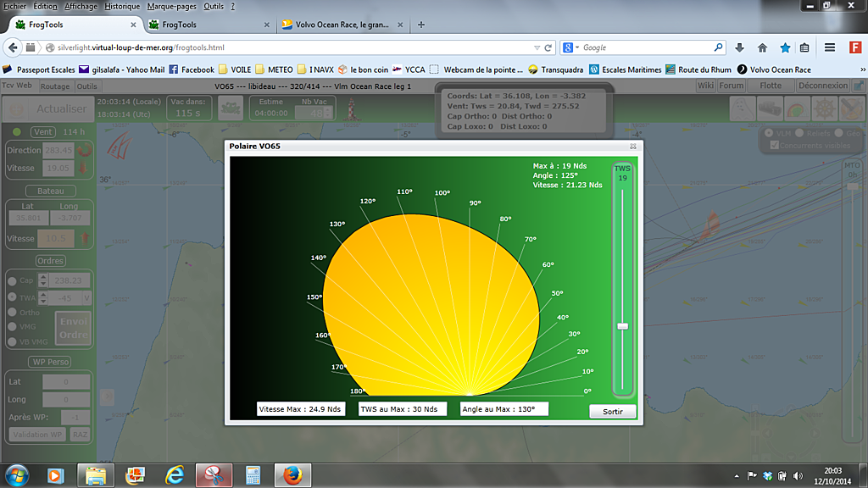868x488 pixels.
Task: Click the Envoi Ordre button
Action: 73,328
